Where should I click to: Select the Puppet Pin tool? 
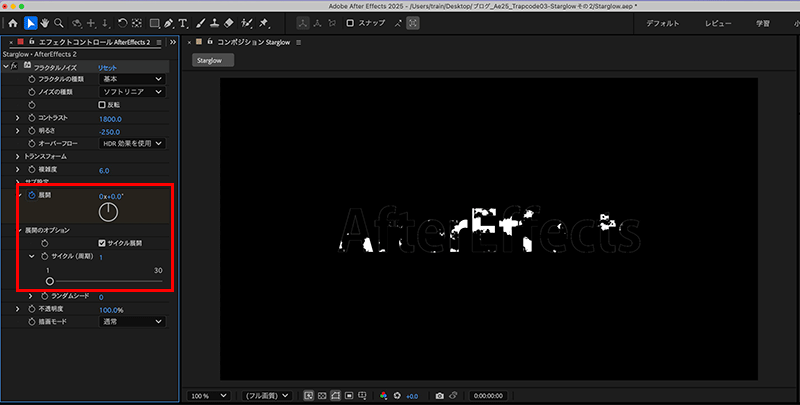264,23
